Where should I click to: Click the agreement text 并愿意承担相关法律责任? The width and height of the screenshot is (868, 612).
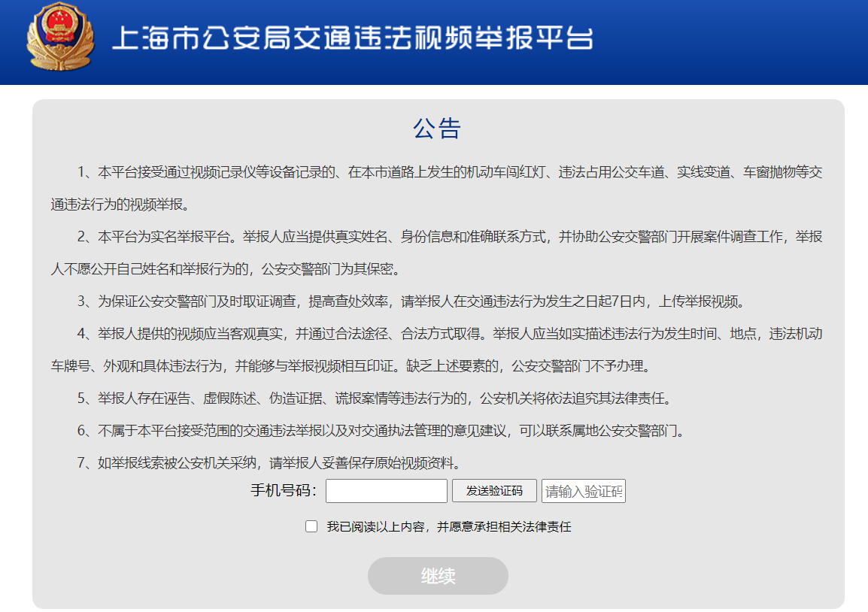[x=504, y=527]
